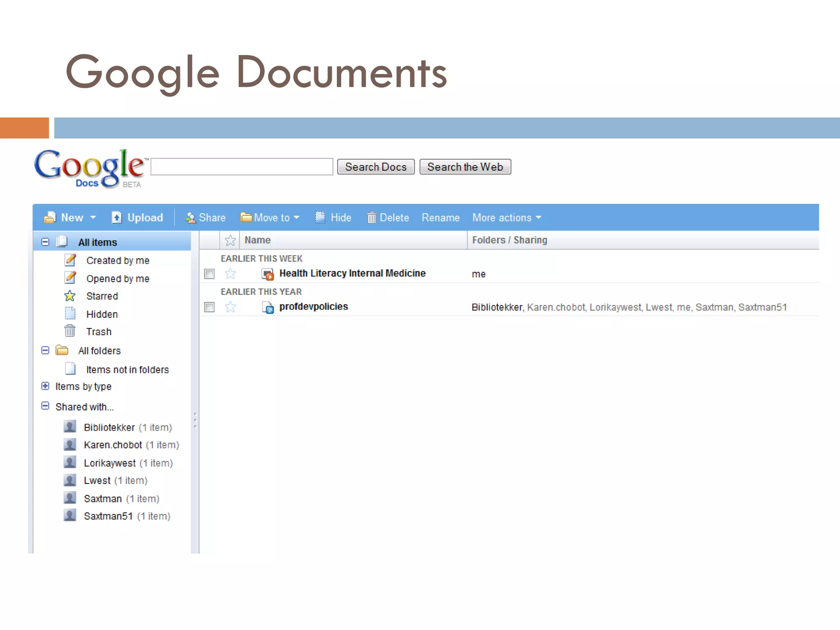Click the Delete trash can icon
This screenshot has height=630, width=840.
(x=372, y=217)
